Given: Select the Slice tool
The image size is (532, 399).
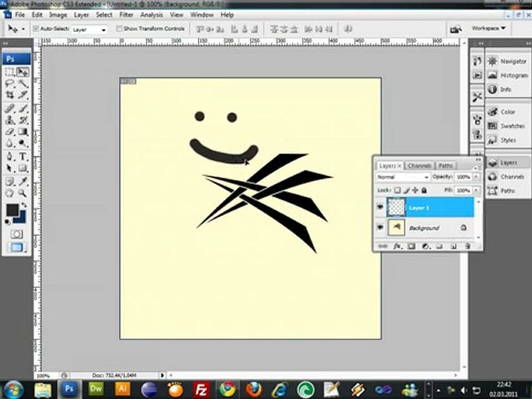Looking at the screenshot, I should tap(23, 95).
